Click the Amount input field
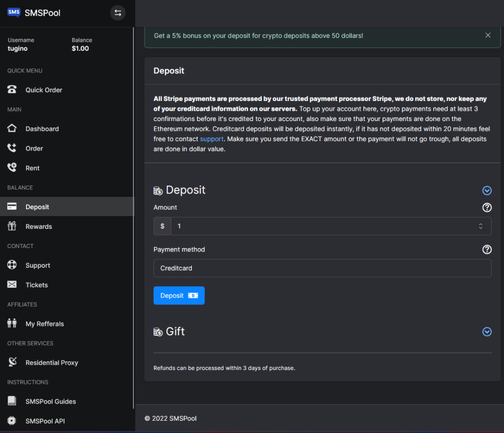This screenshot has width=504, height=433. (322, 226)
